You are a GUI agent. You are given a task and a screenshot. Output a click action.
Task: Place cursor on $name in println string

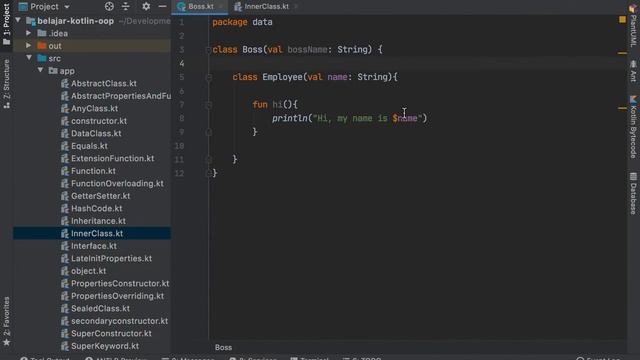click(404, 118)
